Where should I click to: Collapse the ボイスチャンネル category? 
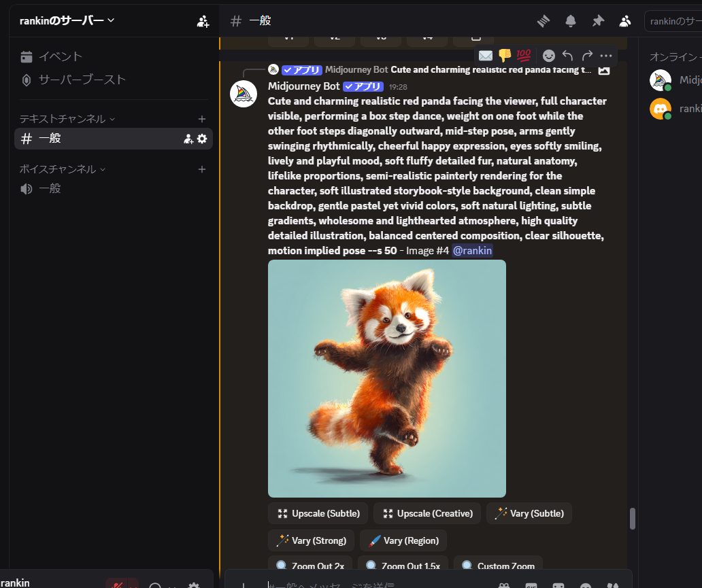[63, 169]
